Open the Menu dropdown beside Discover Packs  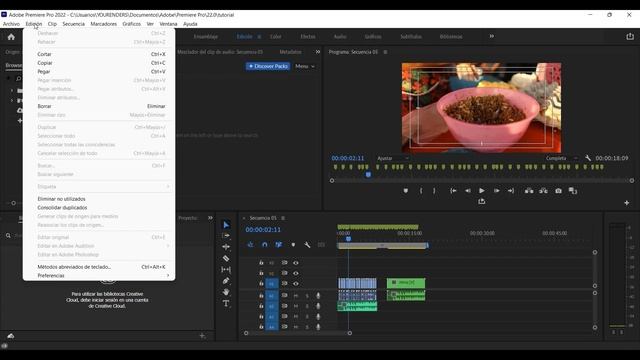[304, 66]
